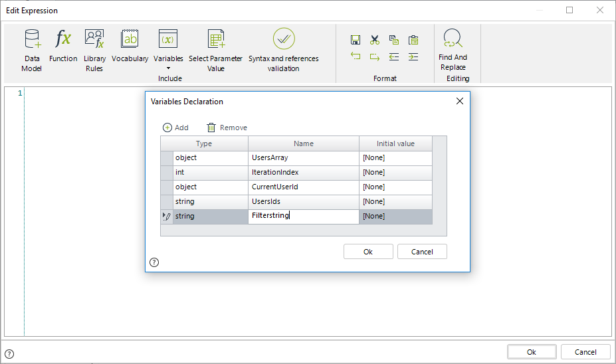The width and height of the screenshot is (616, 364).
Task: Click Ok in Edit Expression window
Action: pos(532,352)
